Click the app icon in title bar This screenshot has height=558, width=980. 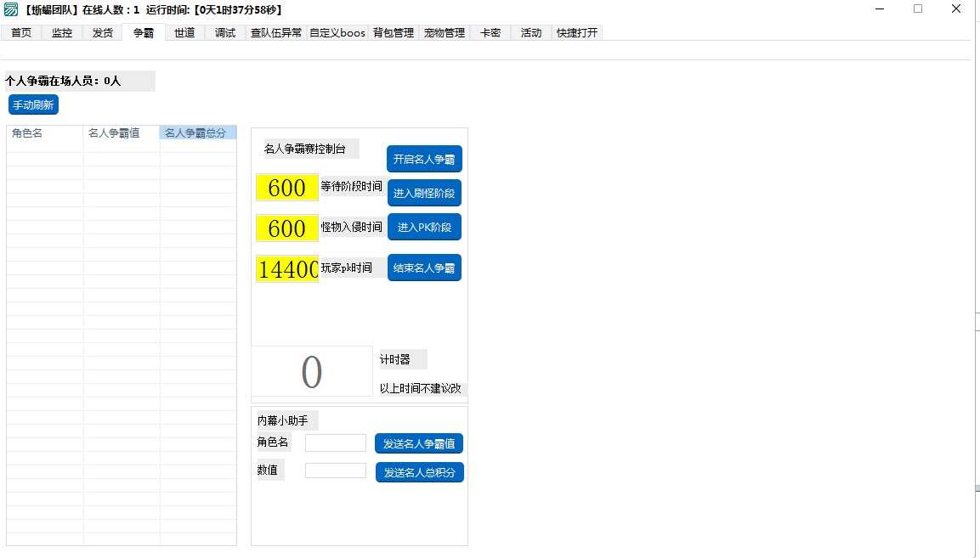click(x=11, y=9)
